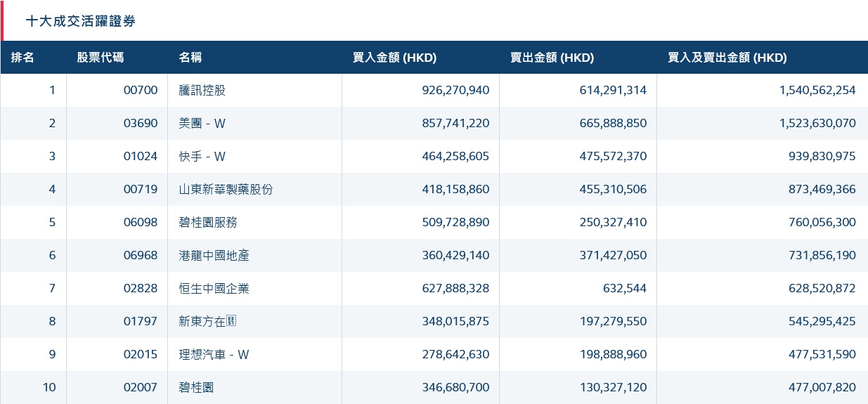Screen dimensions: 868x404
Task: Click stock code 02015 for 理想汽車
Action: [141, 354]
